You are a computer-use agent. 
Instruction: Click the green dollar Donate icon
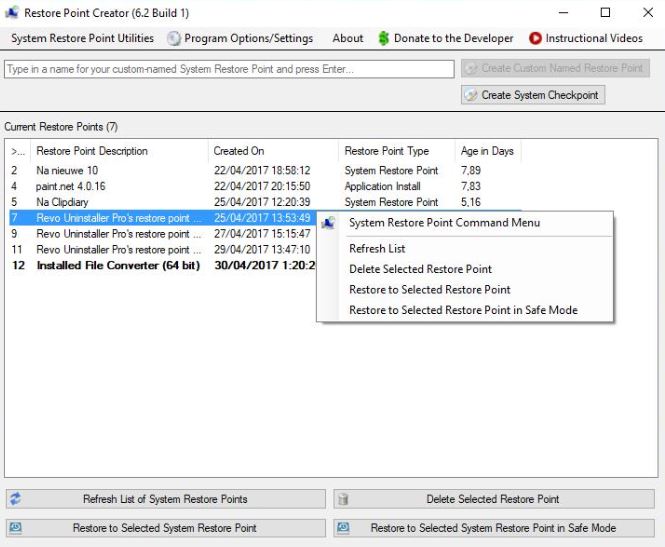pos(384,38)
